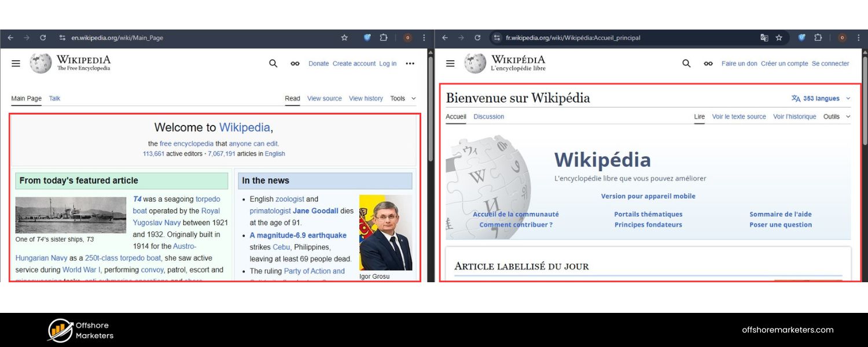868x347 pixels.
Task: Open the extensions puzzle icon in the French browser
Action: pyautogui.click(x=818, y=37)
